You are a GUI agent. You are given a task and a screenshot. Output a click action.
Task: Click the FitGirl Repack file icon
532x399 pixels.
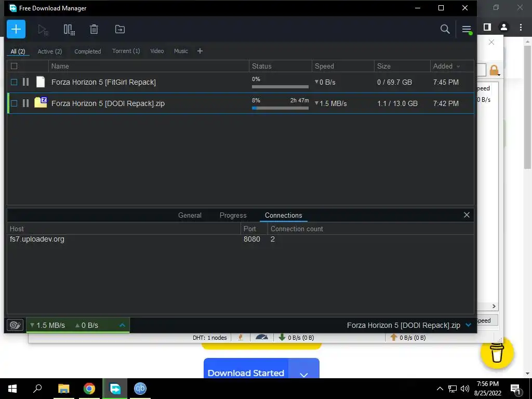click(x=41, y=82)
